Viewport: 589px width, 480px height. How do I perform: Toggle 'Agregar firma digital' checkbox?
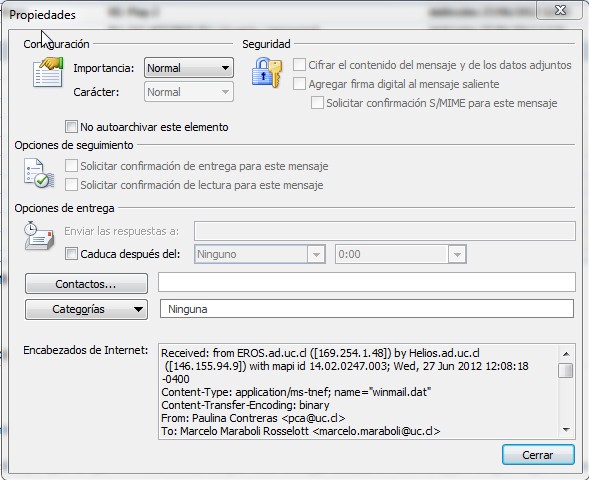(x=299, y=84)
